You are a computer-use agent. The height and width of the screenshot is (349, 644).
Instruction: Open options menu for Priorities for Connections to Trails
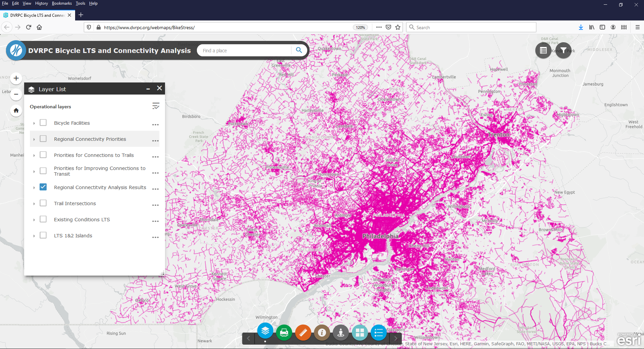[155, 157]
